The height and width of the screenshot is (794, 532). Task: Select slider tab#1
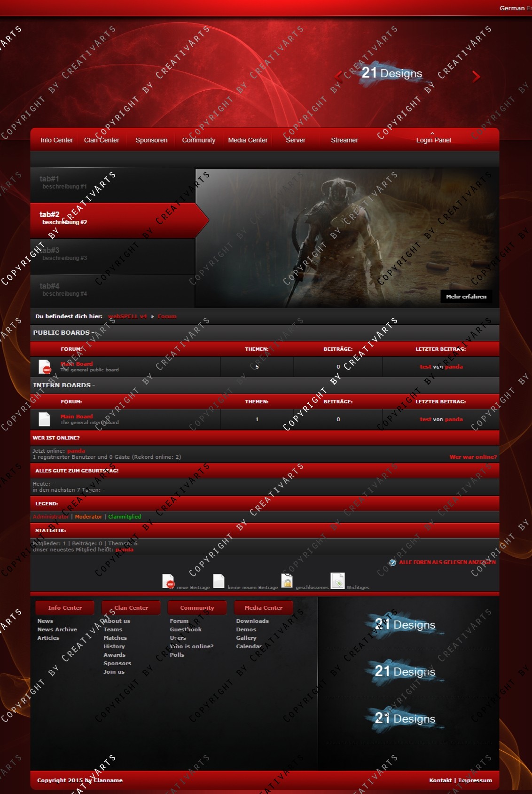pos(113,185)
